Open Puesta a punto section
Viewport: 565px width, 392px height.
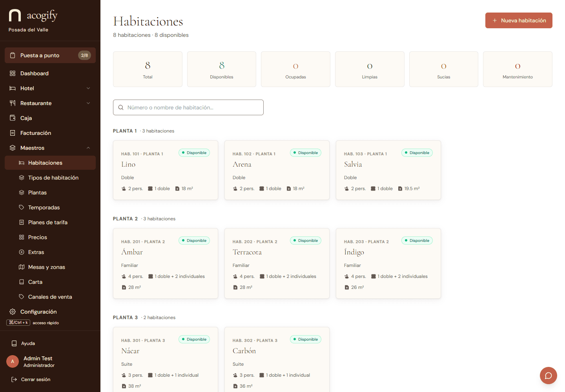click(50, 55)
